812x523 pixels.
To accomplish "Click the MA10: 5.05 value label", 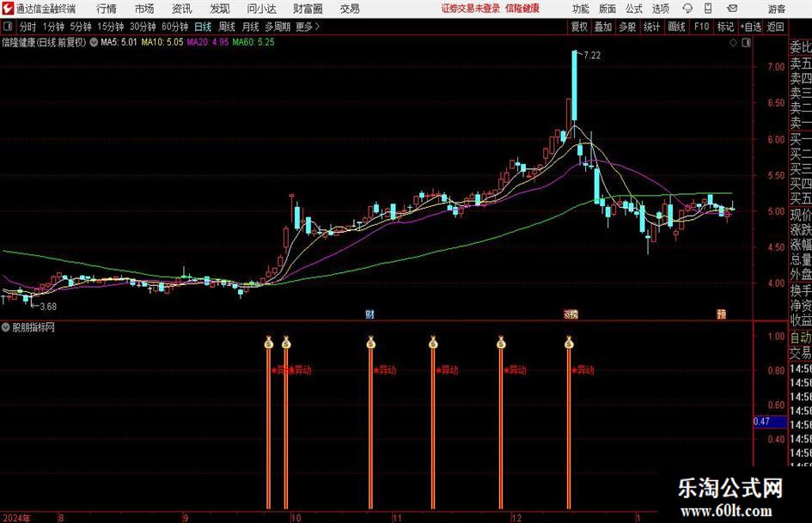I will click(x=162, y=42).
